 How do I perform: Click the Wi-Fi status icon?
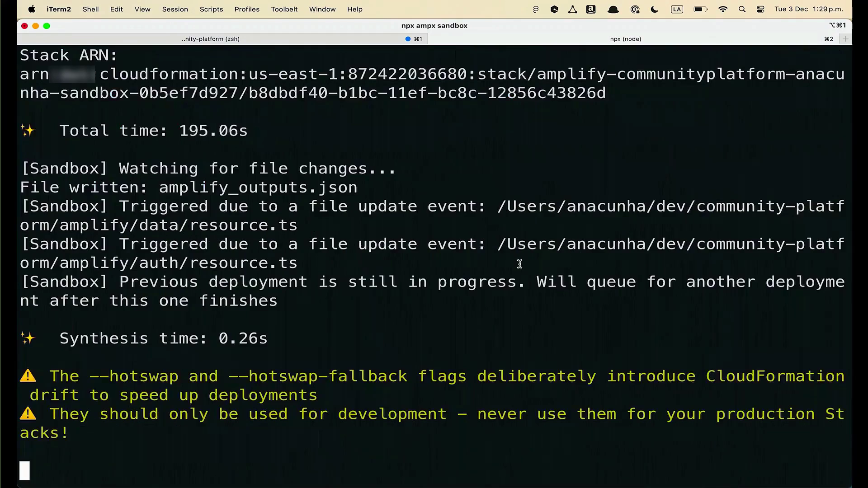point(723,9)
